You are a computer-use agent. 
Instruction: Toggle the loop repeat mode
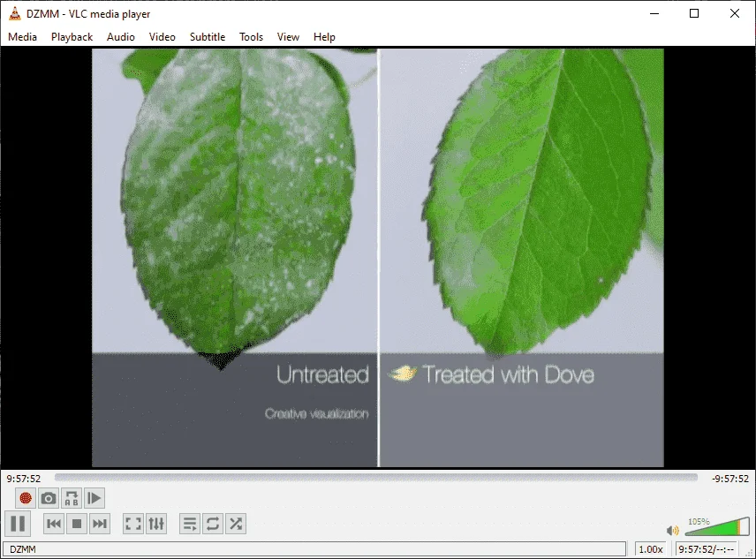[x=213, y=524]
